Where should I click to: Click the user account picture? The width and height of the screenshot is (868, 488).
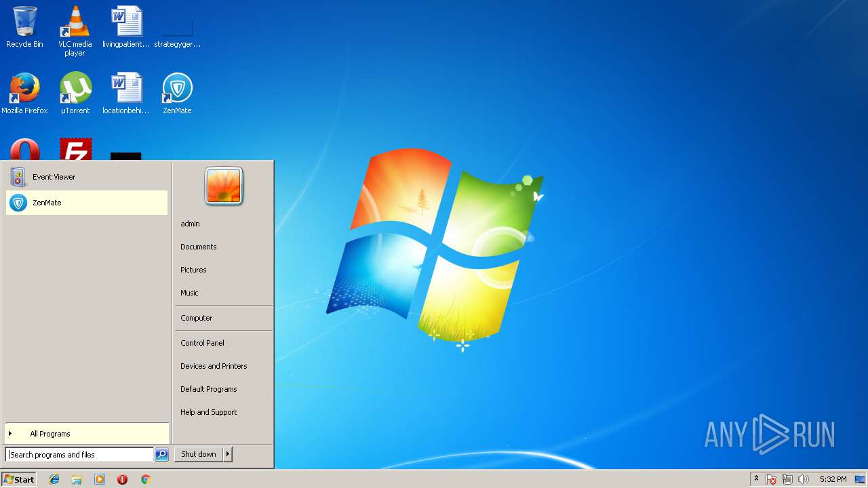[x=224, y=186]
